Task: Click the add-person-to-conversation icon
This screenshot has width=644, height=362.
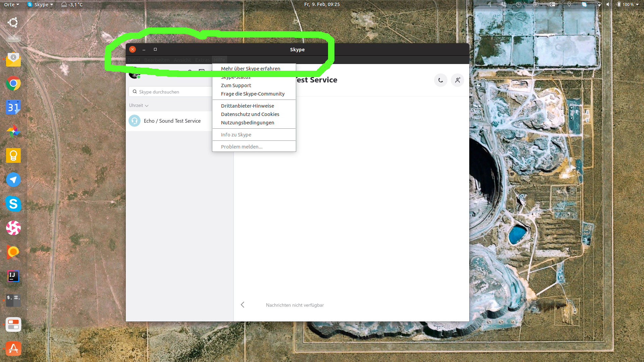Action: (x=457, y=80)
